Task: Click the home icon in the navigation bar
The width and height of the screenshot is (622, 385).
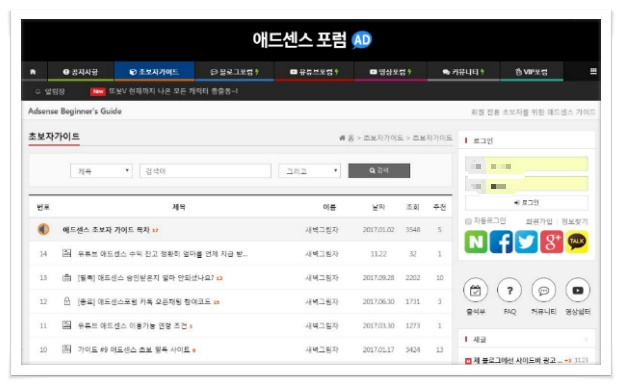Action: (x=33, y=72)
